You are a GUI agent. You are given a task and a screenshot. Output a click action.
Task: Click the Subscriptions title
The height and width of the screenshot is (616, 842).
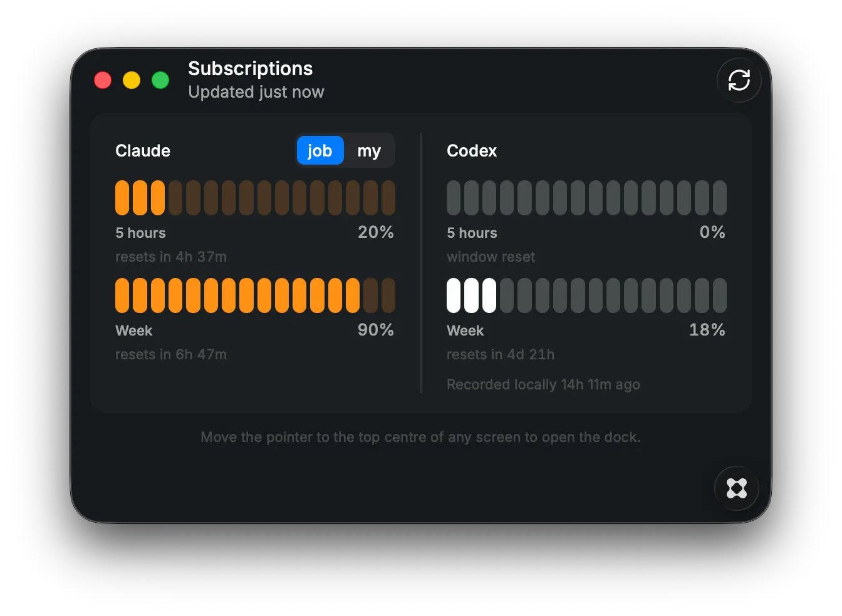point(251,68)
